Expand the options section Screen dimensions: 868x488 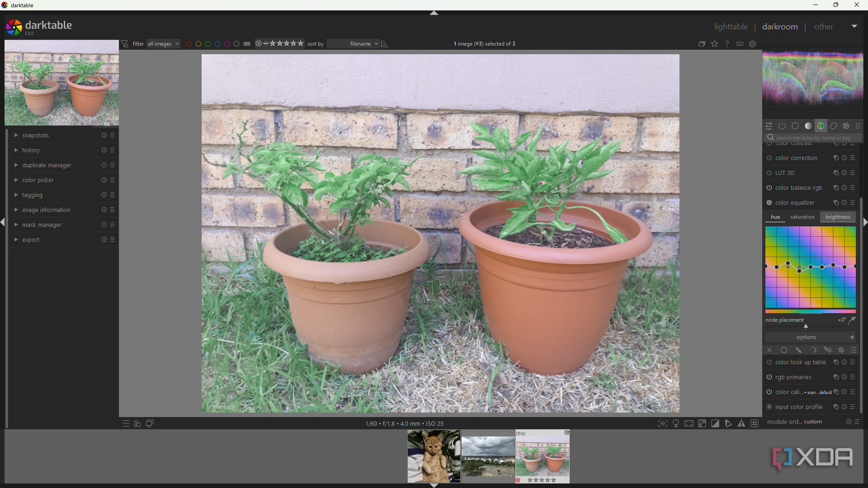810,337
